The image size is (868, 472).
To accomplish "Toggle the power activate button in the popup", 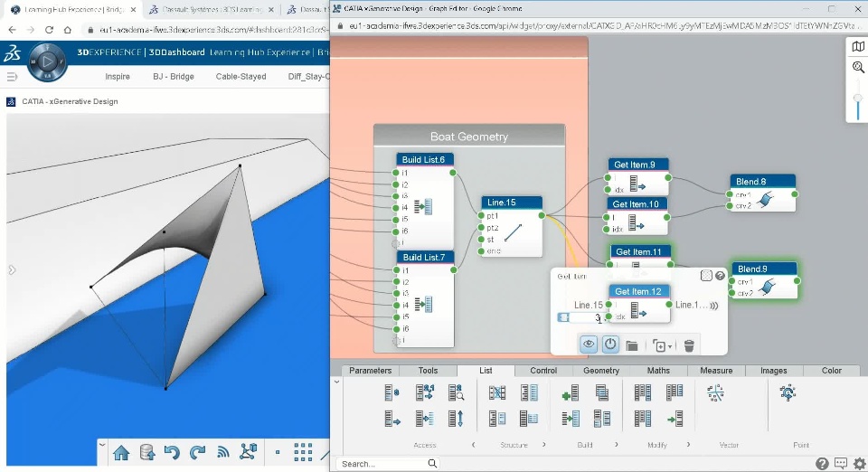I will click(x=610, y=345).
